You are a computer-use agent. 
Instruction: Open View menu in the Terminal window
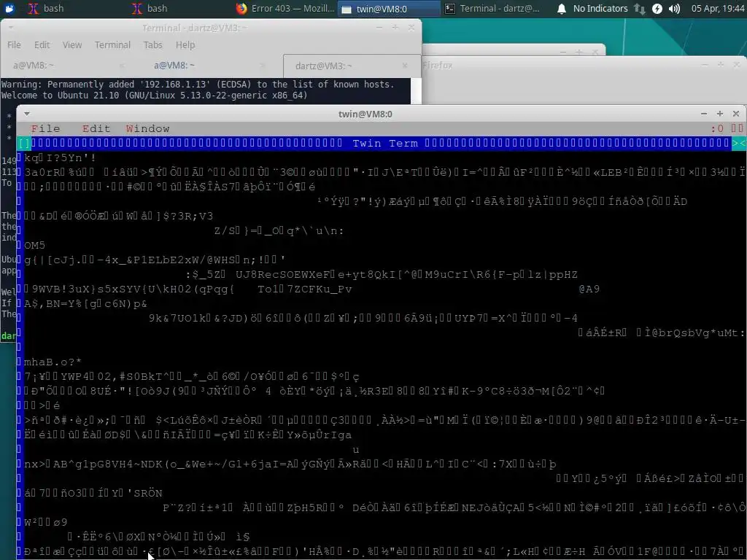72,44
